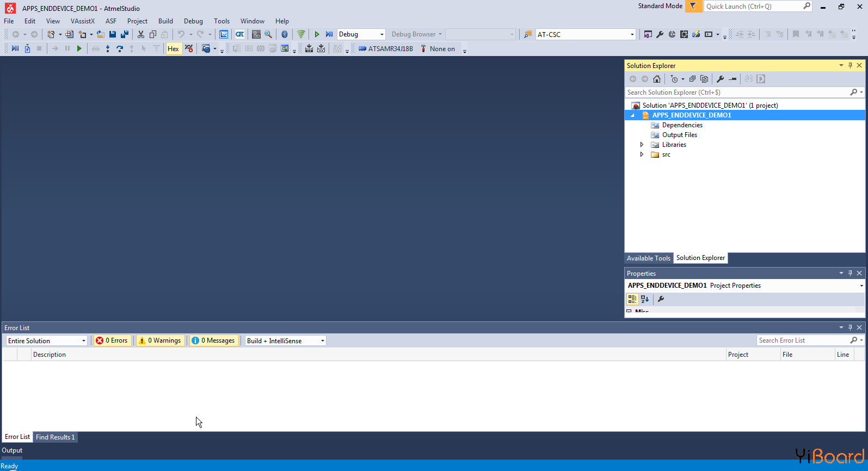Click the Step Over arrow icon
The width and height of the screenshot is (868, 471).
pyautogui.click(x=120, y=49)
